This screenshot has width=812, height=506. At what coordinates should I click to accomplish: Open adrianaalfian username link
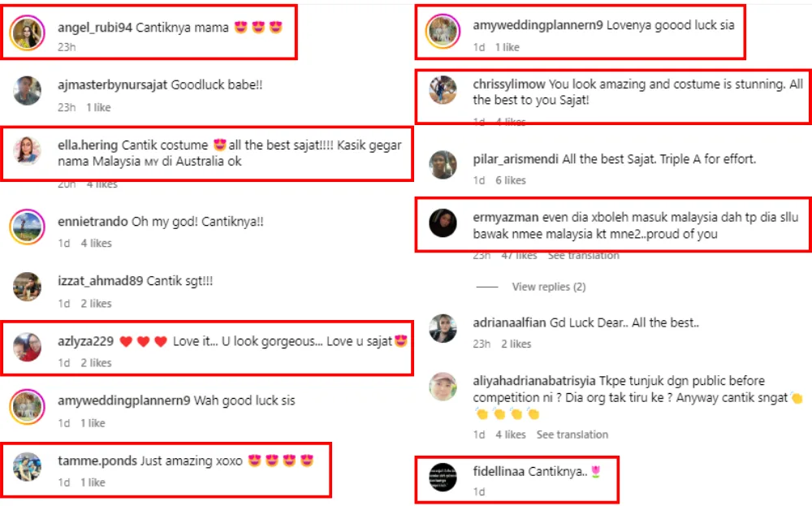point(509,322)
